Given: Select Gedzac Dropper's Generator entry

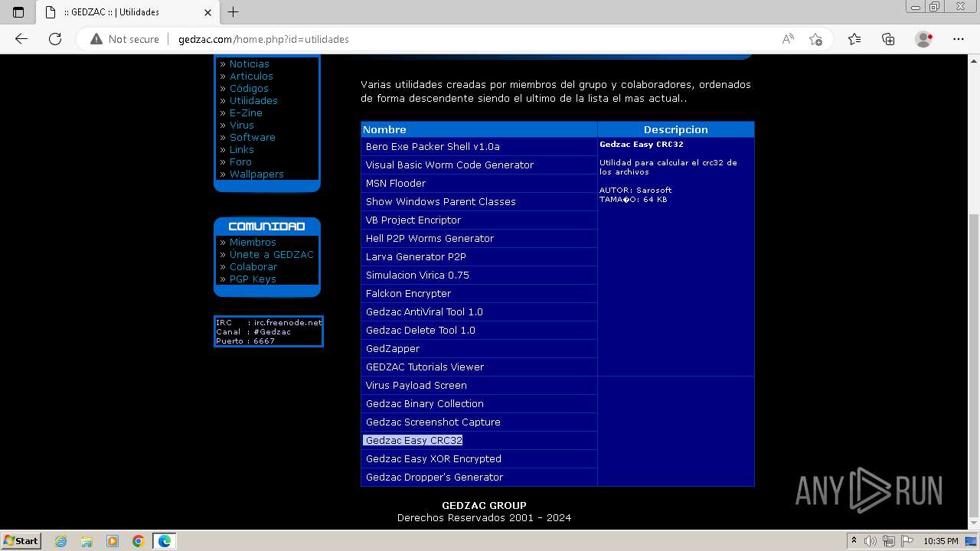Looking at the screenshot, I should point(479,477).
